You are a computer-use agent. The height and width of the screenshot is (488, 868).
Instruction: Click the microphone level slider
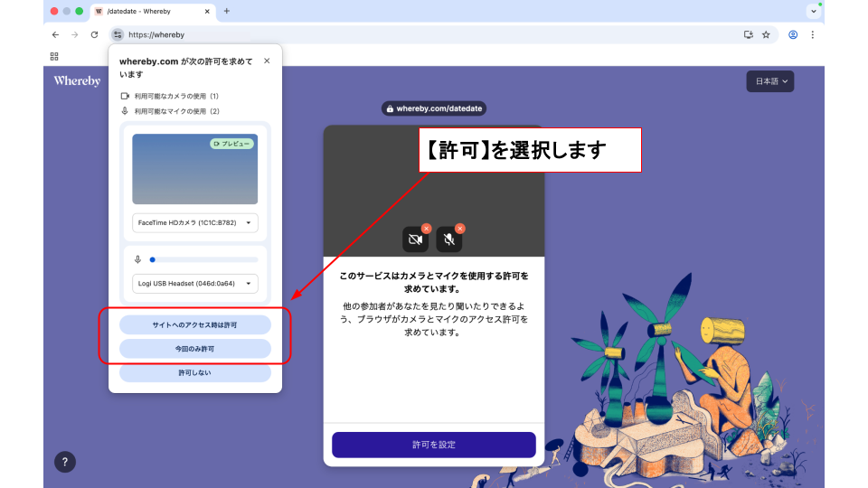[x=203, y=259]
